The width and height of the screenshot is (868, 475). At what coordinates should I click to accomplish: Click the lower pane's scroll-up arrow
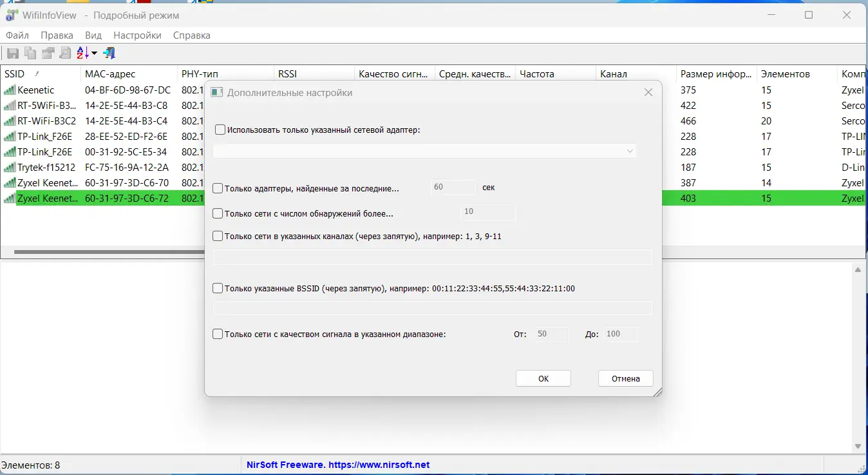[x=858, y=271]
